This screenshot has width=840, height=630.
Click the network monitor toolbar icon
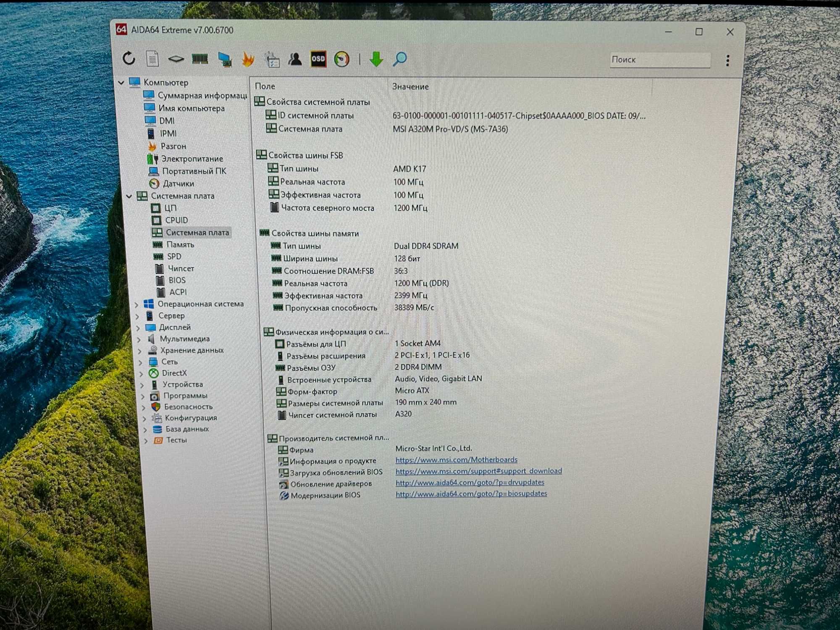225,59
